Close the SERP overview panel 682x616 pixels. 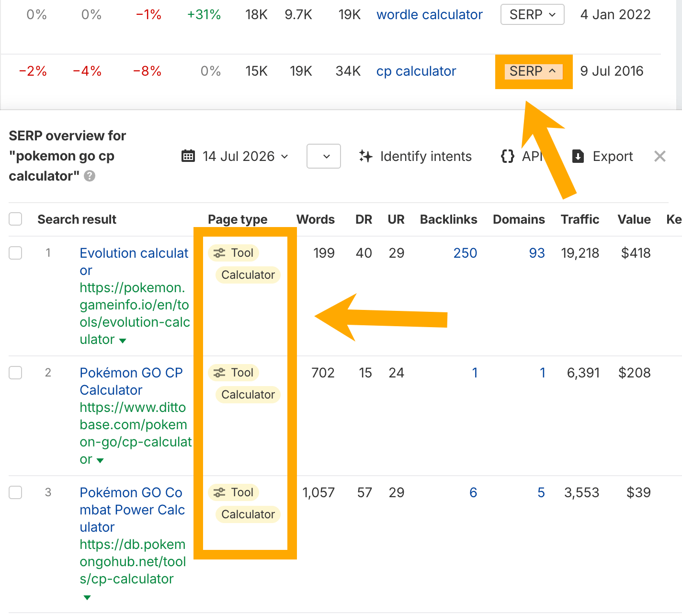[660, 156]
